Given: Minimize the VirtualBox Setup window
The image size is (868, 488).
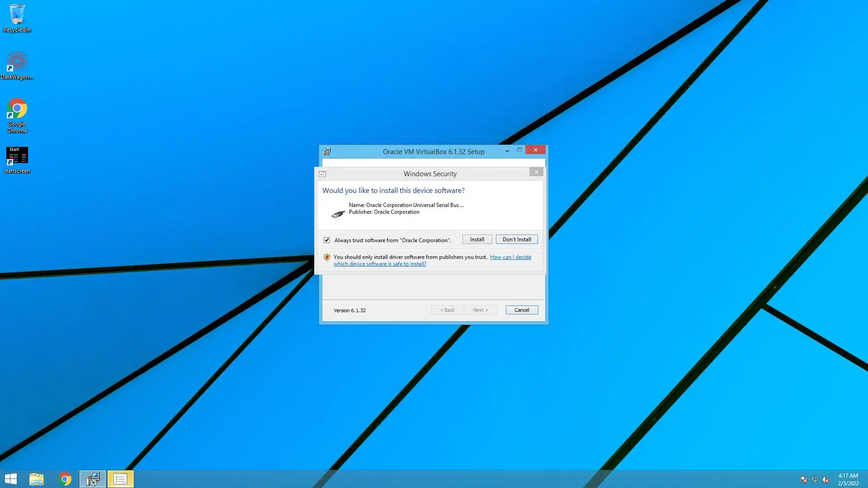Looking at the screenshot, I should pyautogui.click(x=507, y=150).
